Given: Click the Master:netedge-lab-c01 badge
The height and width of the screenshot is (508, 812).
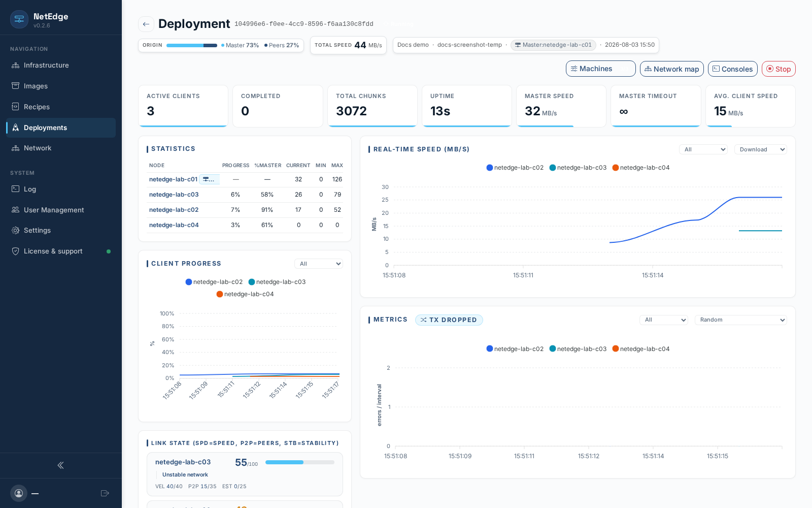Looking at the screenshot, I should [553, 45].
